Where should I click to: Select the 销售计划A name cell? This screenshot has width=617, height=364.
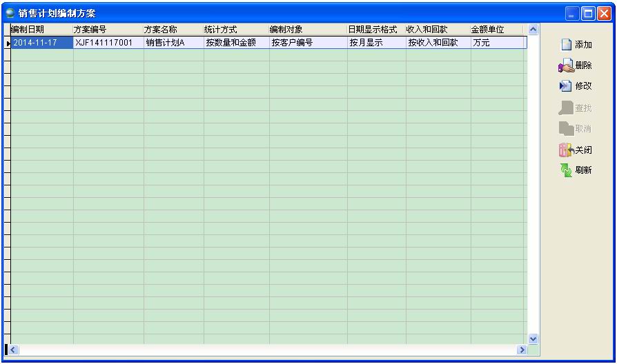coord(173,43)
